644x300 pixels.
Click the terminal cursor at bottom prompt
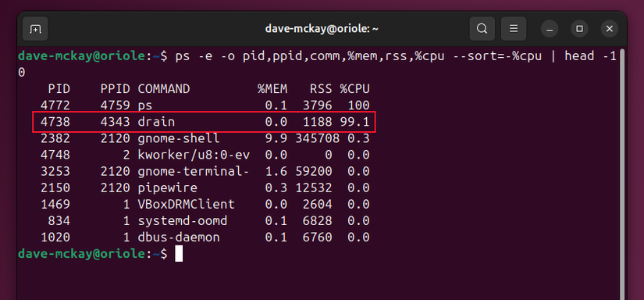(179, 254)
